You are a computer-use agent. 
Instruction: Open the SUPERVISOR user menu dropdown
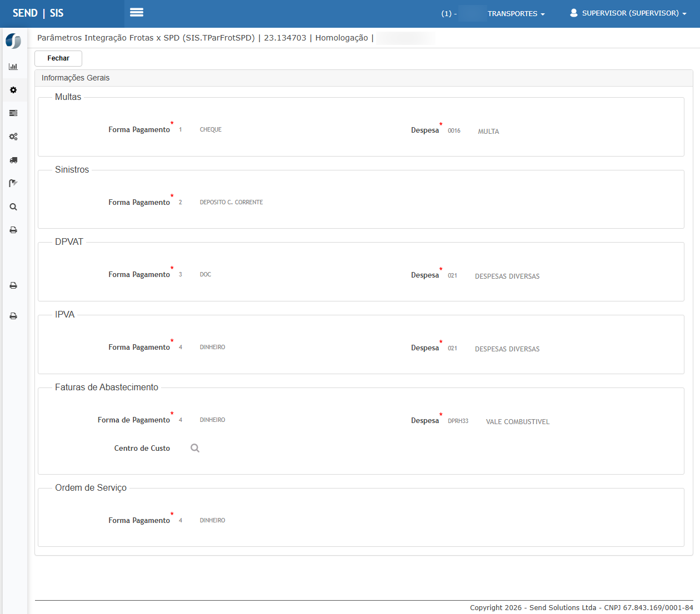click(628, 13)
